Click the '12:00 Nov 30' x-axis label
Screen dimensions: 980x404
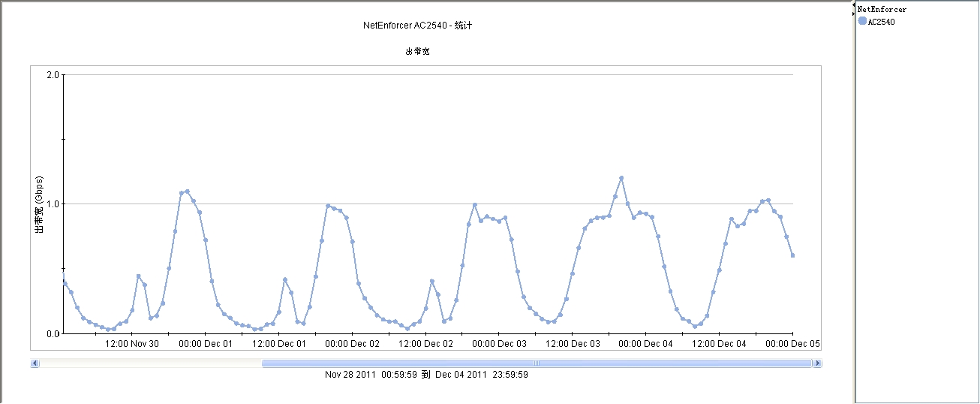(x=132, y=344)
